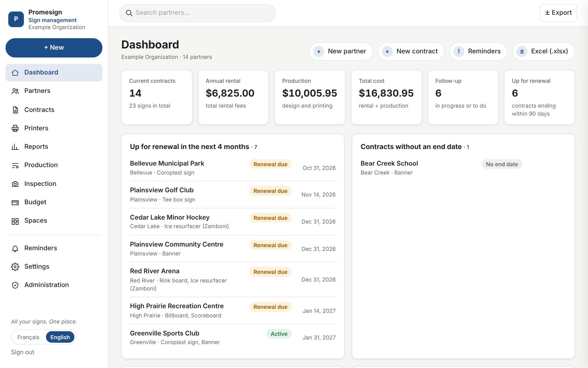The width and height of the screenshot is (588, 368).
Task: Navigate to Budget
Action: click(x=54, y=202)
